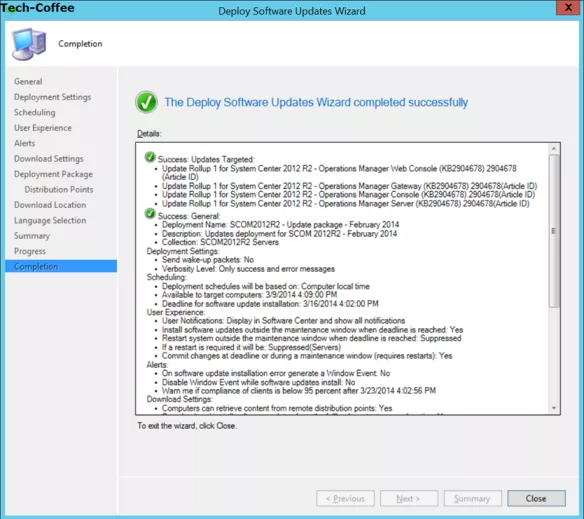
Task: Click the details scrollbar down arrow
Action: coord(554,408)
